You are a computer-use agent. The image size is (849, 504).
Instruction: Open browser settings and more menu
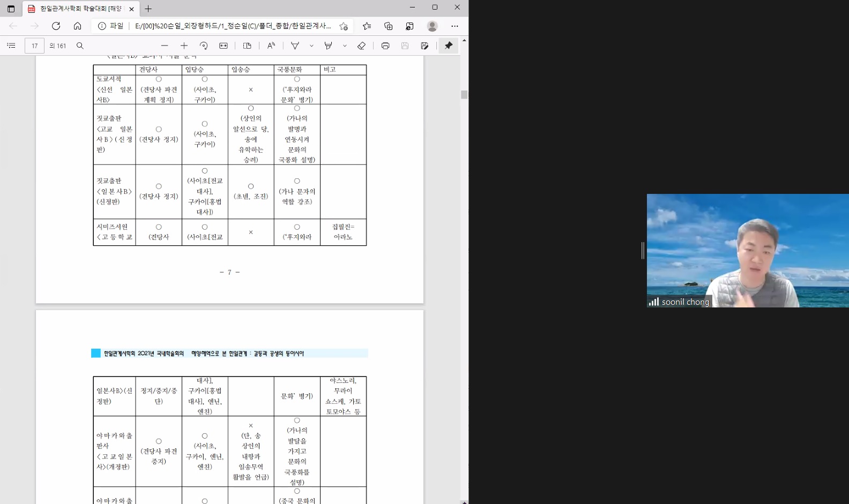coord(455,26)
